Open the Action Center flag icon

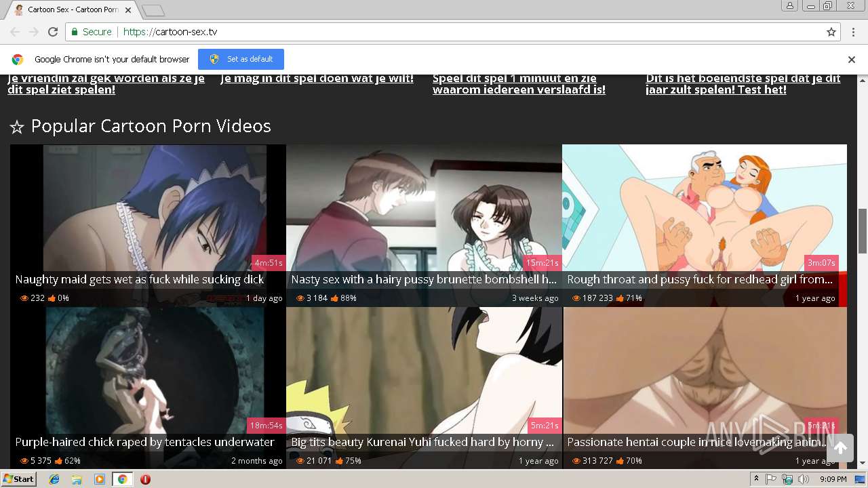[771, 479]
